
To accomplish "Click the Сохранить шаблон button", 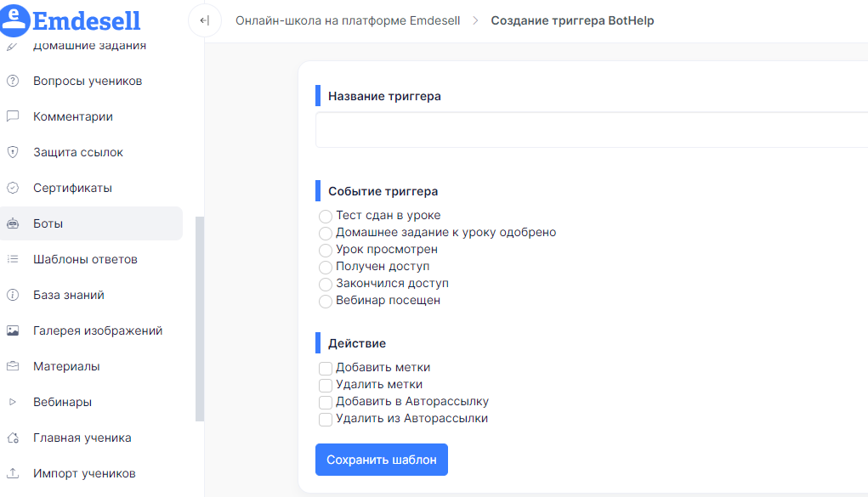I will [x=382, y=460].
